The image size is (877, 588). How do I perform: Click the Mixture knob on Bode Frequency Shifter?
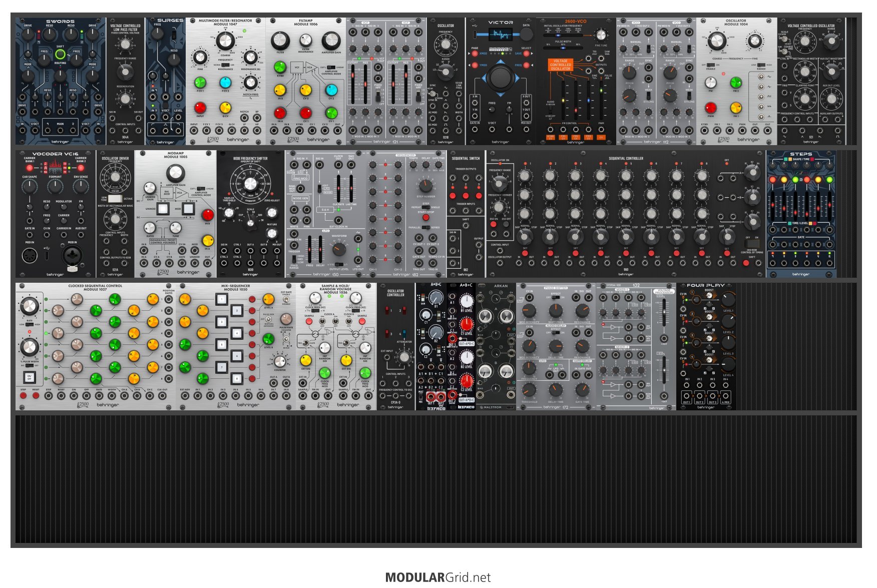[272, 233]
